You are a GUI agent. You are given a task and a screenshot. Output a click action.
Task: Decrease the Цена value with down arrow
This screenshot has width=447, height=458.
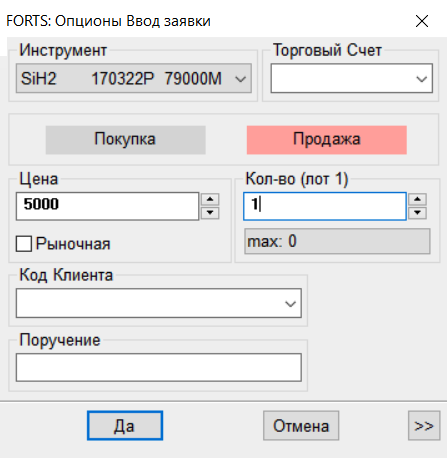pos(210,213)
